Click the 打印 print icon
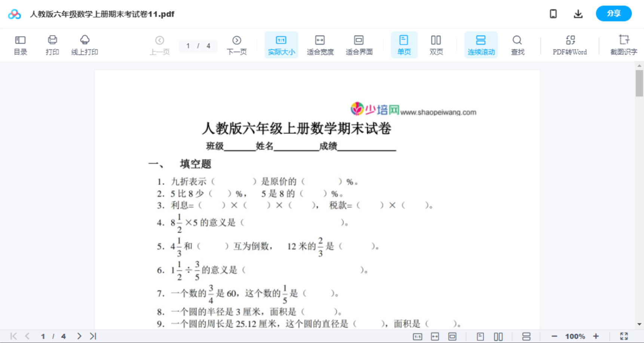Image resolution: width=644 pixels, height=343 pixels. (x=52, y=45)
